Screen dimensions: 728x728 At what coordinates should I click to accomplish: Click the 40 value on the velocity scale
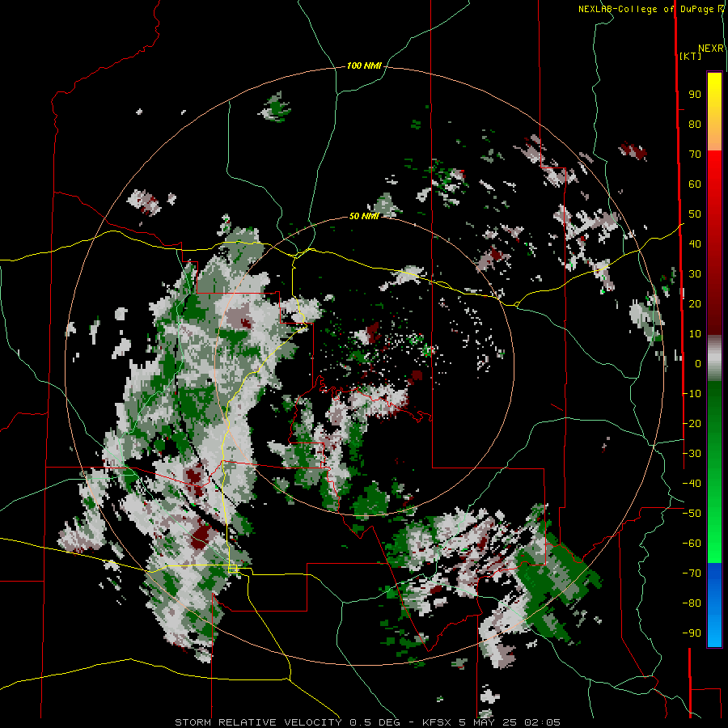(695, 244)
